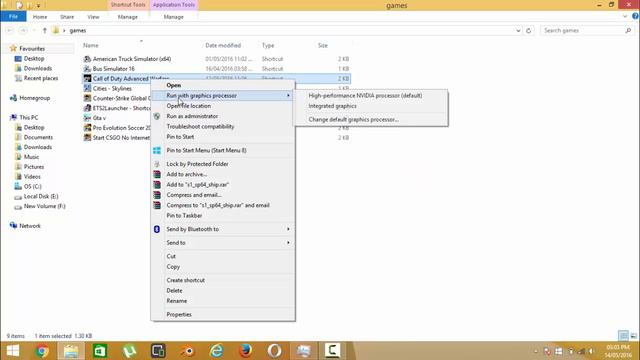Click the taskbar clock showing date
The image size is (640, 360).
coord(618,351)
